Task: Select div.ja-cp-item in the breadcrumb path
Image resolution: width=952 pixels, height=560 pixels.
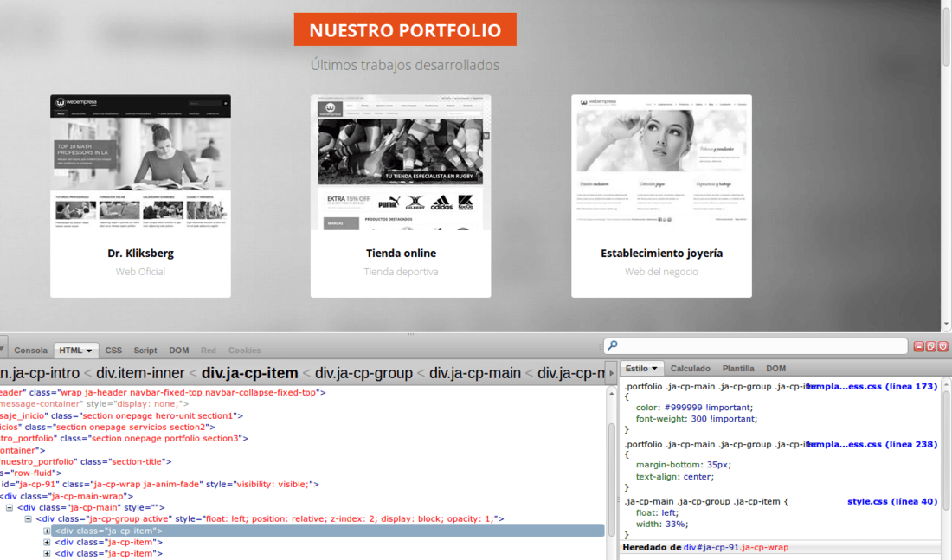Action: click(x=249, y=373)
